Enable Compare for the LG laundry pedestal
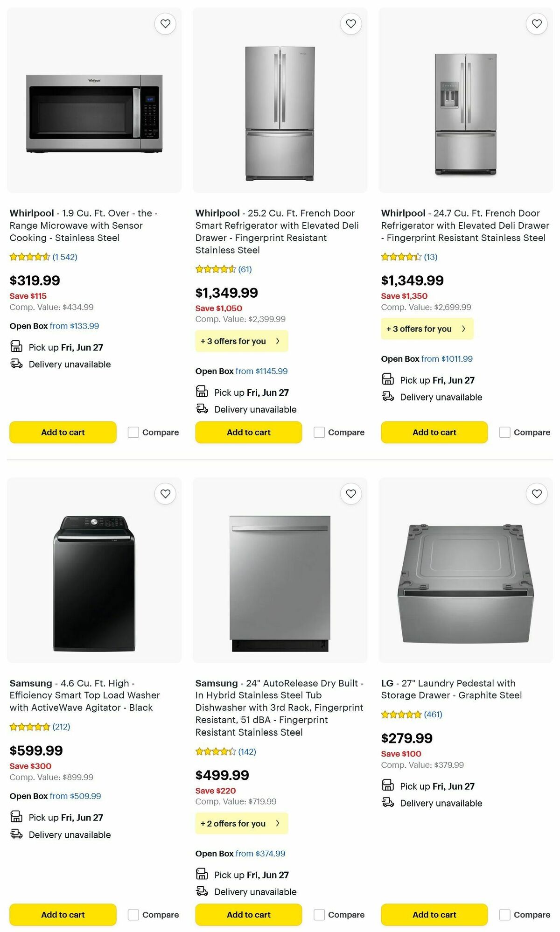 (x=504, y=915)
